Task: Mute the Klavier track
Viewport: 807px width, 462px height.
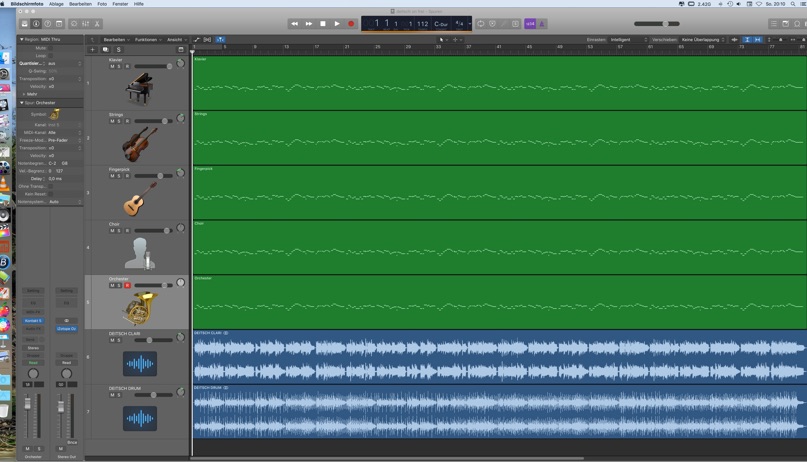Action: [112, 66]
